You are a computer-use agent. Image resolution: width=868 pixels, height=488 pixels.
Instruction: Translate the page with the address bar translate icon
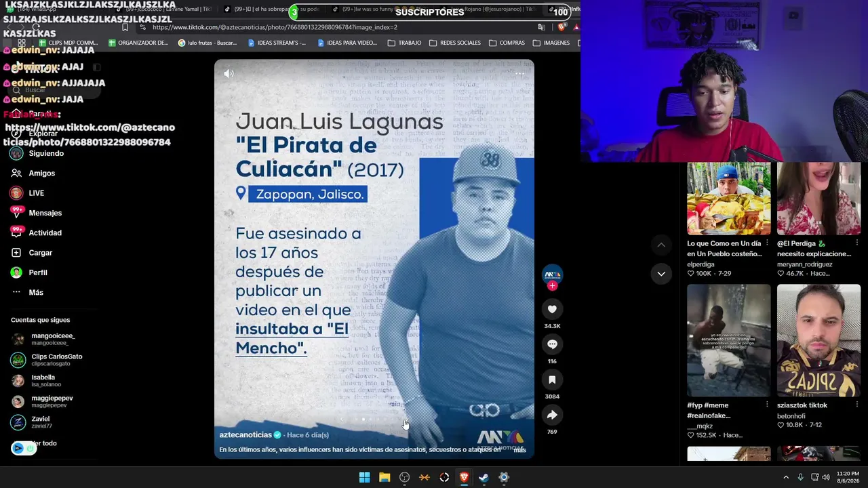[541, 27]
